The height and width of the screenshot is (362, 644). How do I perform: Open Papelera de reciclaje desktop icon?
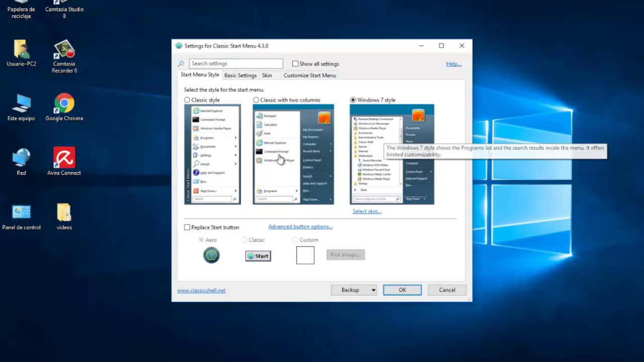(21, 9)
